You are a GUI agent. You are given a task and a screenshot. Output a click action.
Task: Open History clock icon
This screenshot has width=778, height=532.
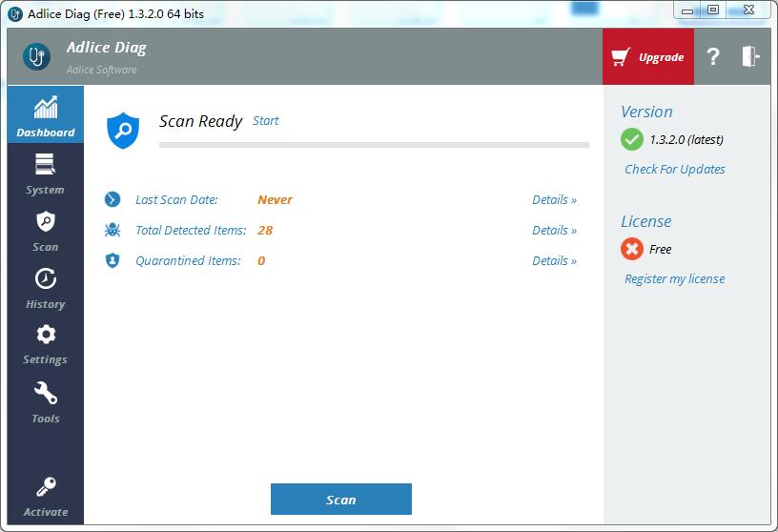point(46,278)
